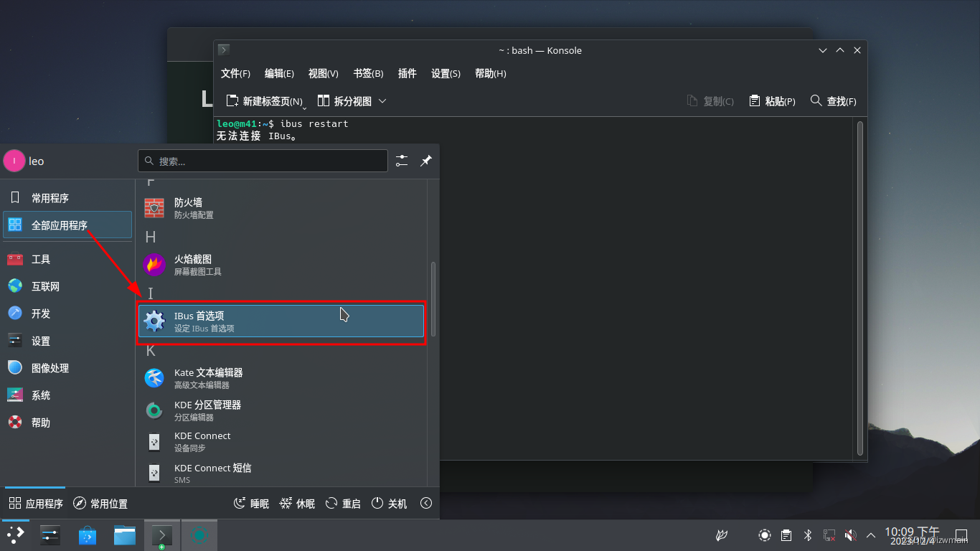This screenshot has width=980, height=551.
Task: Open the 开发 category
Action: (67, 314)
